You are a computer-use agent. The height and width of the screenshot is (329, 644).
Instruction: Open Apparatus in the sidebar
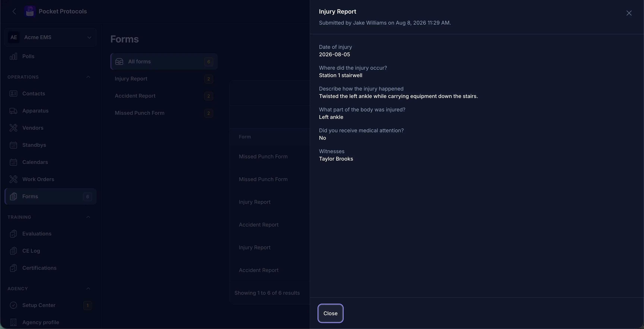(x=50, y=111)
